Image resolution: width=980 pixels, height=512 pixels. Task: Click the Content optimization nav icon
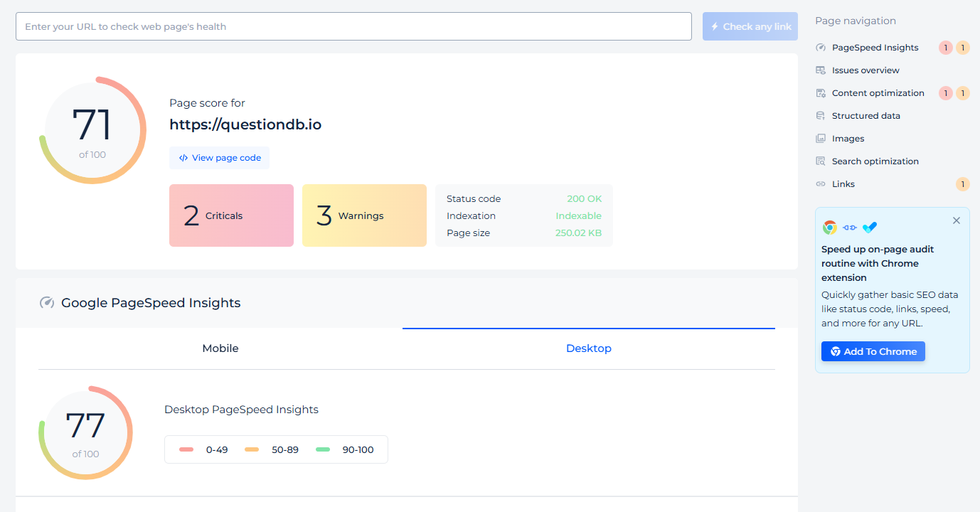coord(820,93)
